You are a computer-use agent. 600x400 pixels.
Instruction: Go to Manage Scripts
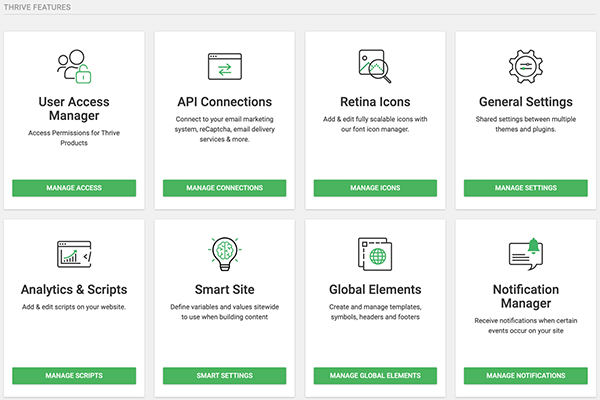point(74,376)
